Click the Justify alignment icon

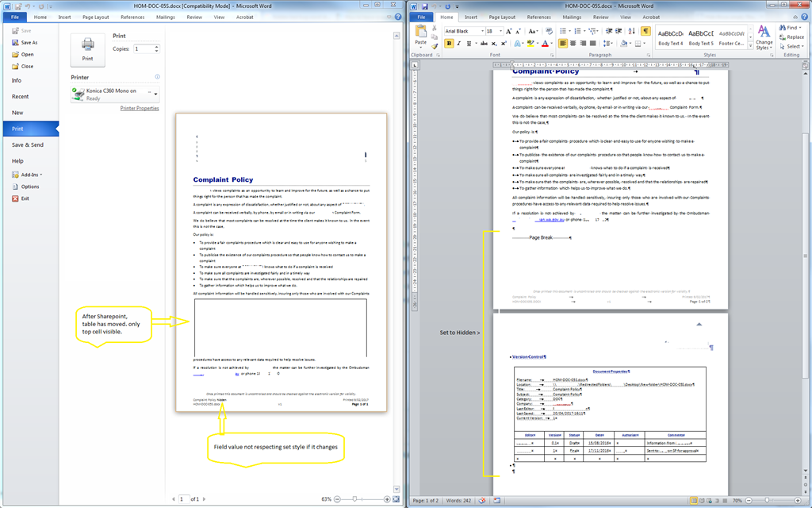coord(592,44)
